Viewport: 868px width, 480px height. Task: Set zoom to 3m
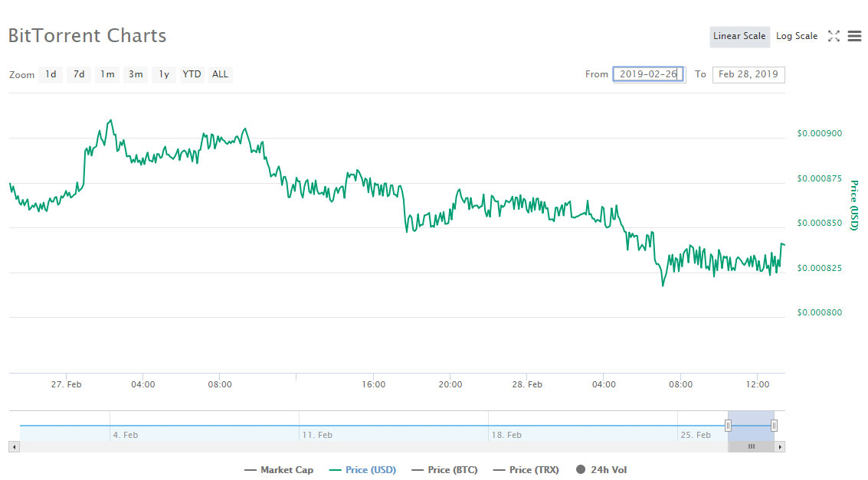click(136, 74)
